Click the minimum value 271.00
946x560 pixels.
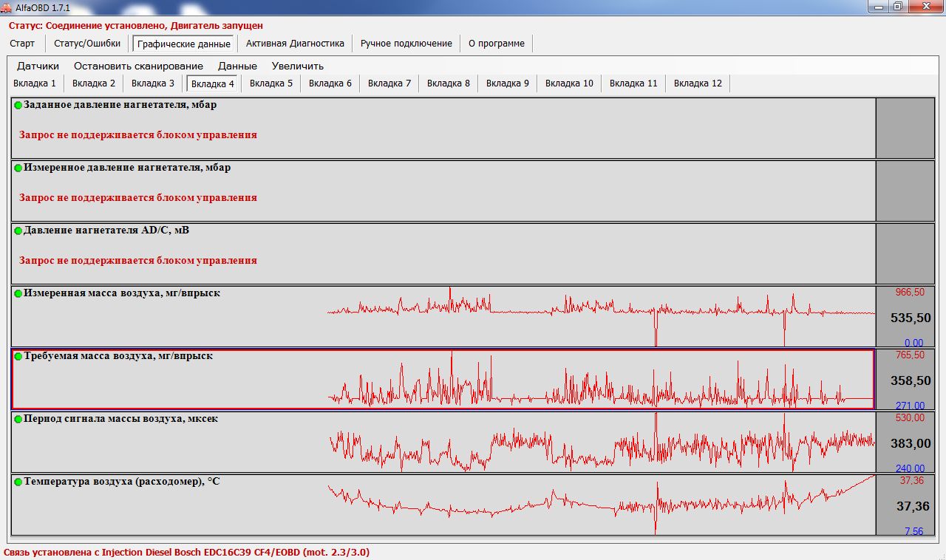coord(910,406)
